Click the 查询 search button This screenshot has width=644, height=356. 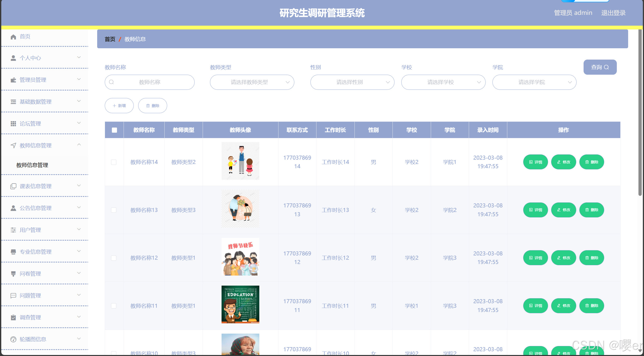click(600, 67)
